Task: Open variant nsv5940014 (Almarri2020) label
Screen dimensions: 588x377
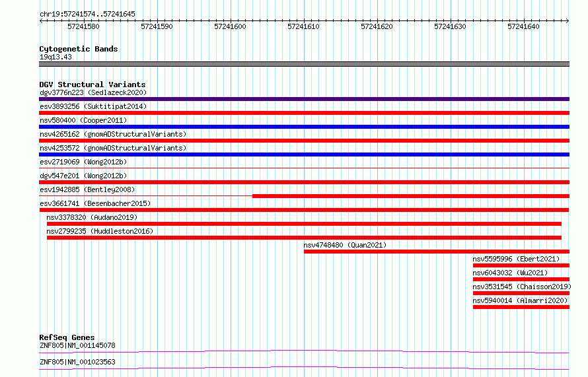Action: [x=520, y=300]
